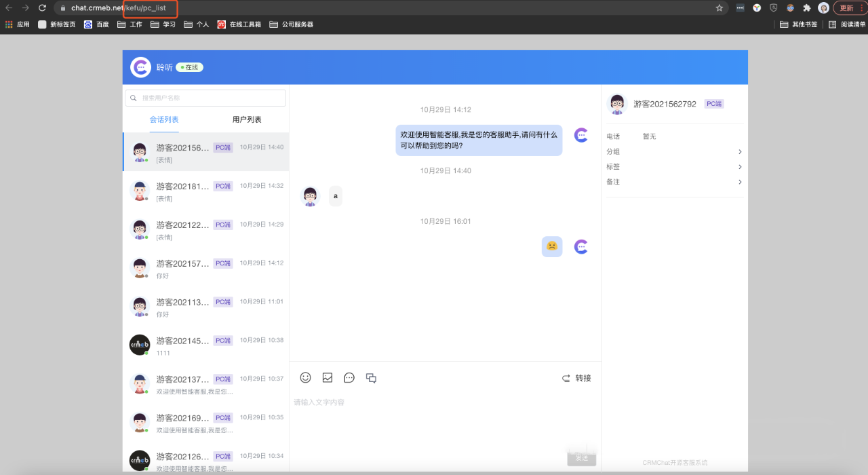Open the visitor conversation from 14:32
Viewport: 868px width, 475px height.
[206, 191]
